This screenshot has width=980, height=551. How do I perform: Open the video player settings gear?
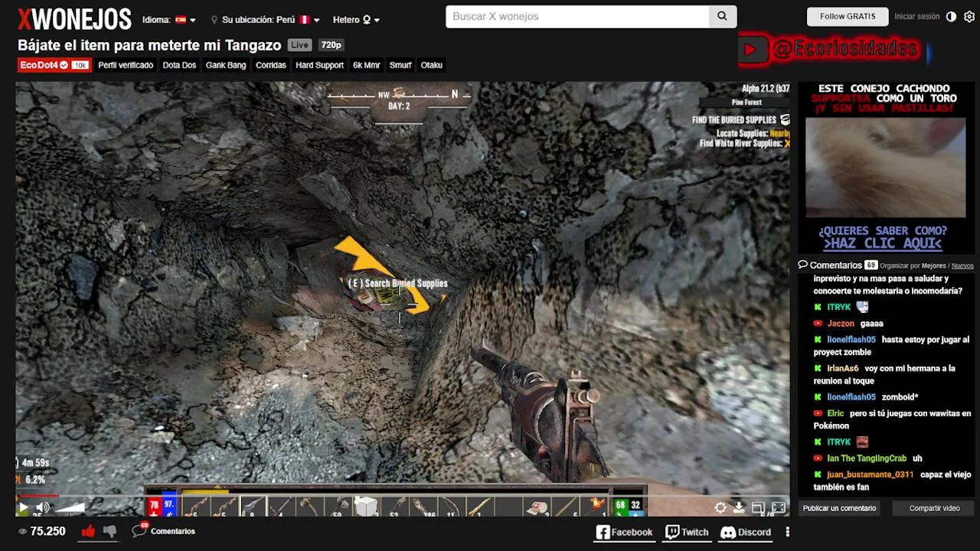(x=720, y=507)
